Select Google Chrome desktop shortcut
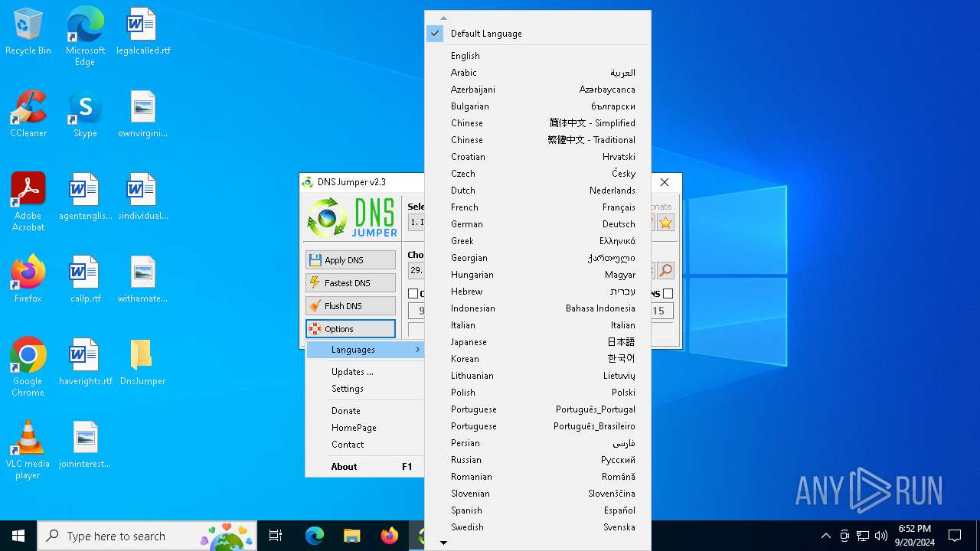The height and width of the screenshot is (551, 980). (x=28, y=368)
